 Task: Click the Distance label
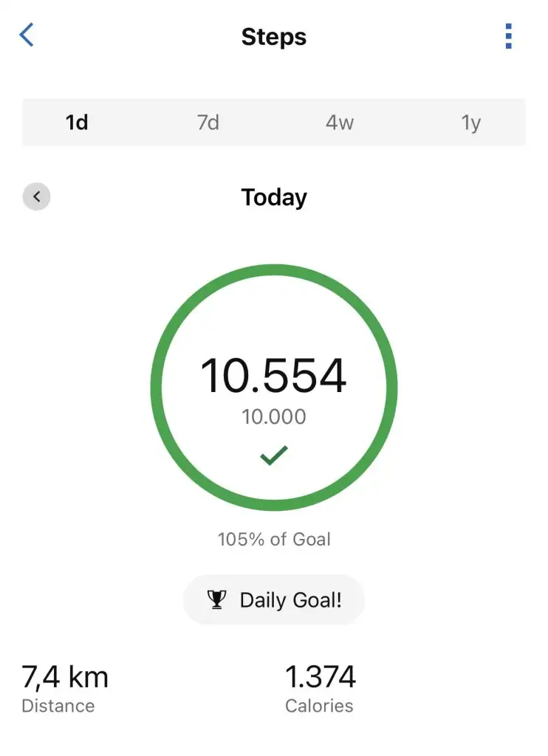(x=58, y=706)
